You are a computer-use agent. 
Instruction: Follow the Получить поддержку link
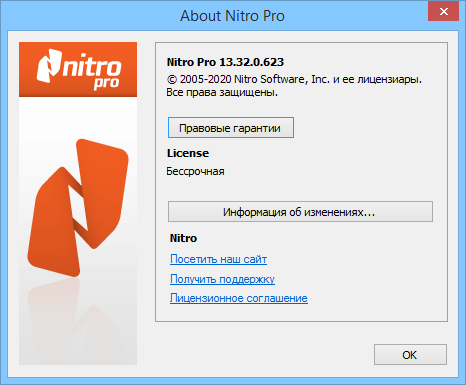pyautogui.click(x=222, y=279)
